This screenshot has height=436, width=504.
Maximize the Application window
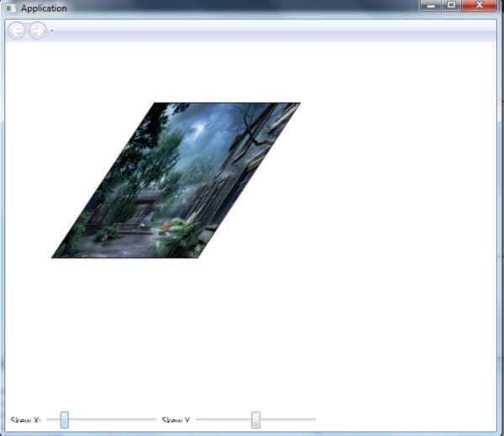[451, 6]
